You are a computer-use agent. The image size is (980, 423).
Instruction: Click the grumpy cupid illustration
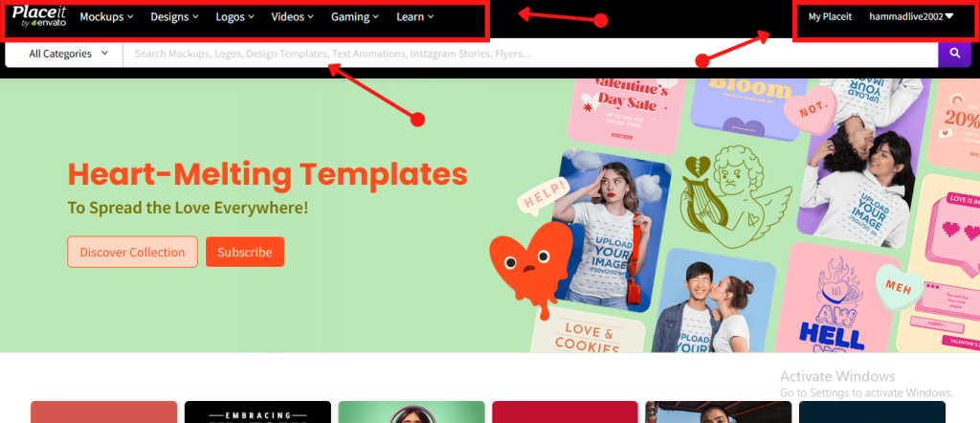point(734,197)
